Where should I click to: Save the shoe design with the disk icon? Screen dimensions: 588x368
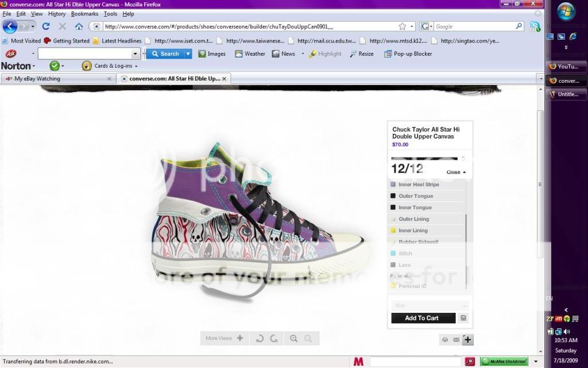tap(463, 318)
